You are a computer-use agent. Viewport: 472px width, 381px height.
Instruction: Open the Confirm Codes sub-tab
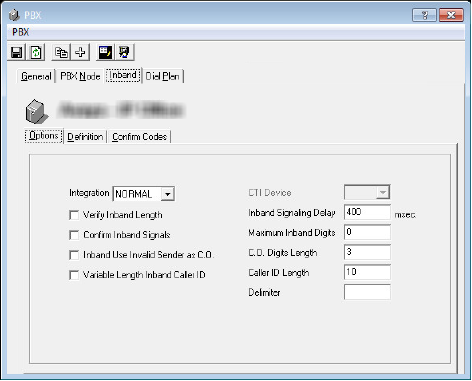click(139, 137)
